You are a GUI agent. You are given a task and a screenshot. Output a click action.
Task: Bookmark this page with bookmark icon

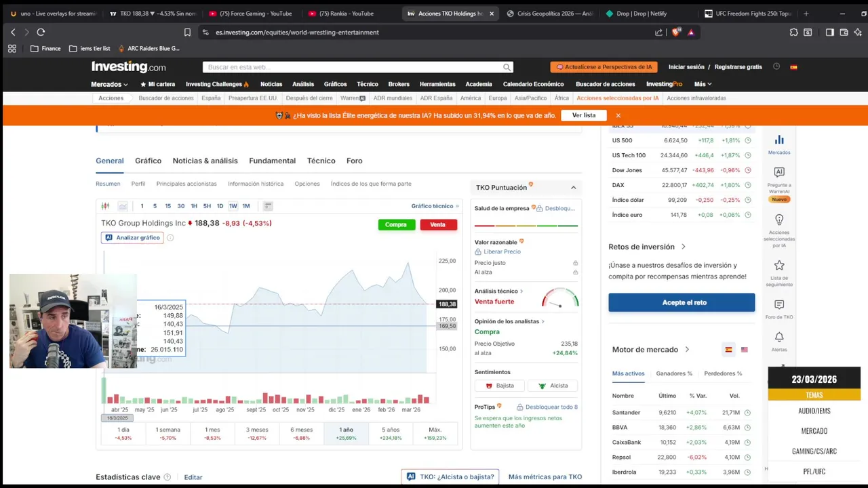pyautogui.click(x=187, y=32)
